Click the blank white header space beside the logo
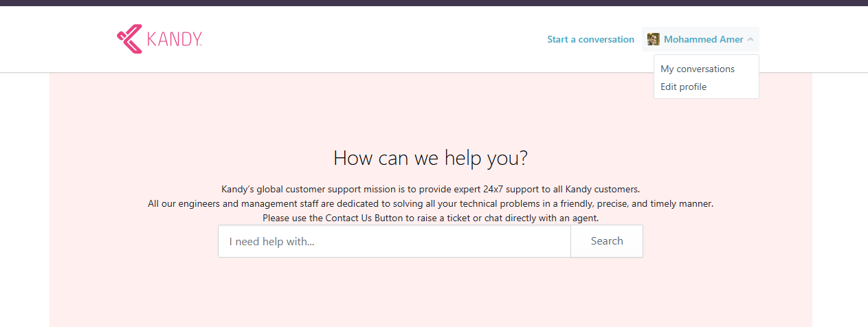Viewport: 868px width, 327px height. [371, 39]
